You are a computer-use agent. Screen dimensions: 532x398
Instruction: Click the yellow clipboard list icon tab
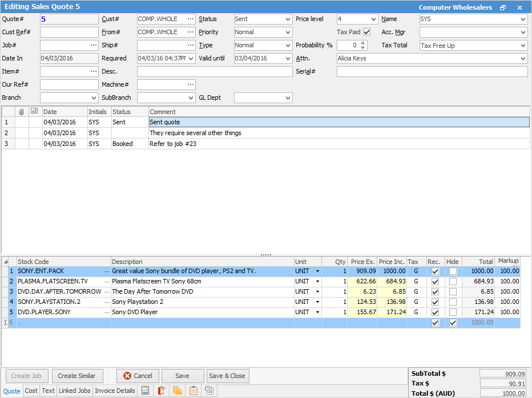click(194, 391)
